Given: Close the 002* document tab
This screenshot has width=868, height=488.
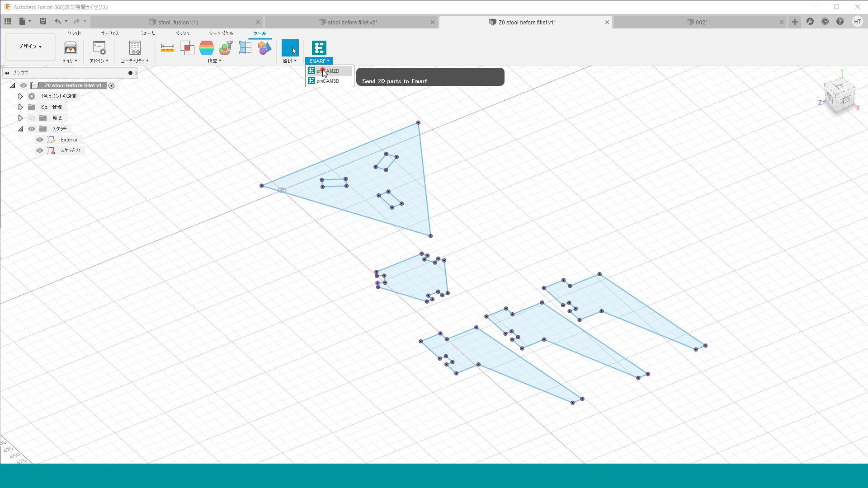Looking at the screenshot, I should [781, 22].
